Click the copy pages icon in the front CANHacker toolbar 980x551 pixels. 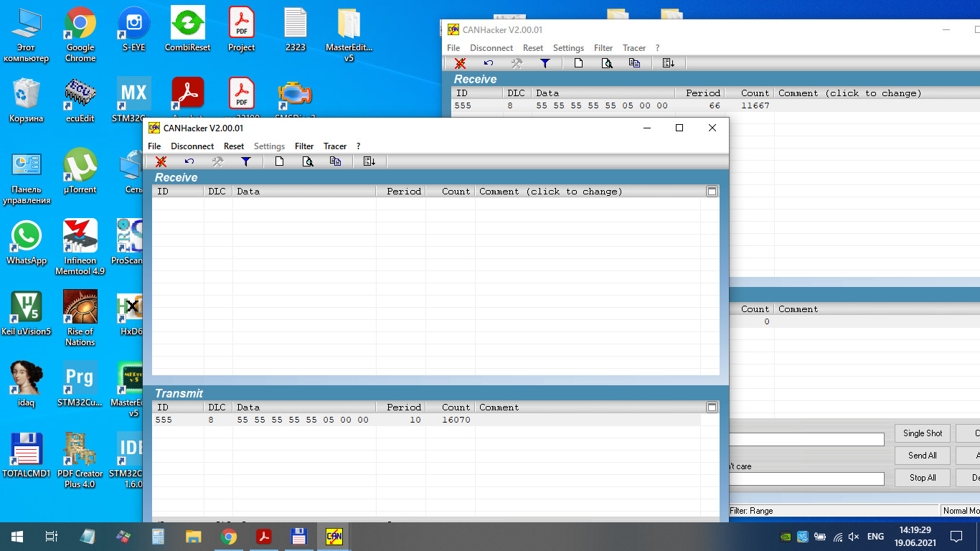click(x=335, y=161)
